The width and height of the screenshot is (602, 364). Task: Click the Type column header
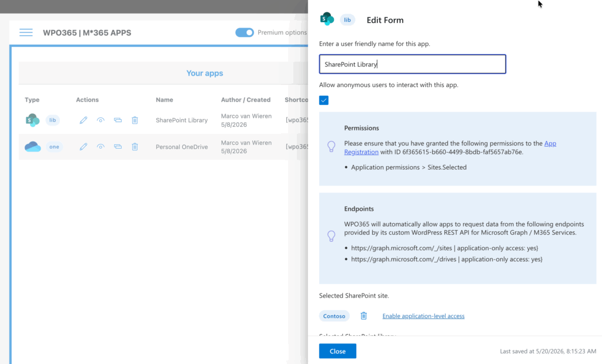(32, 100)
